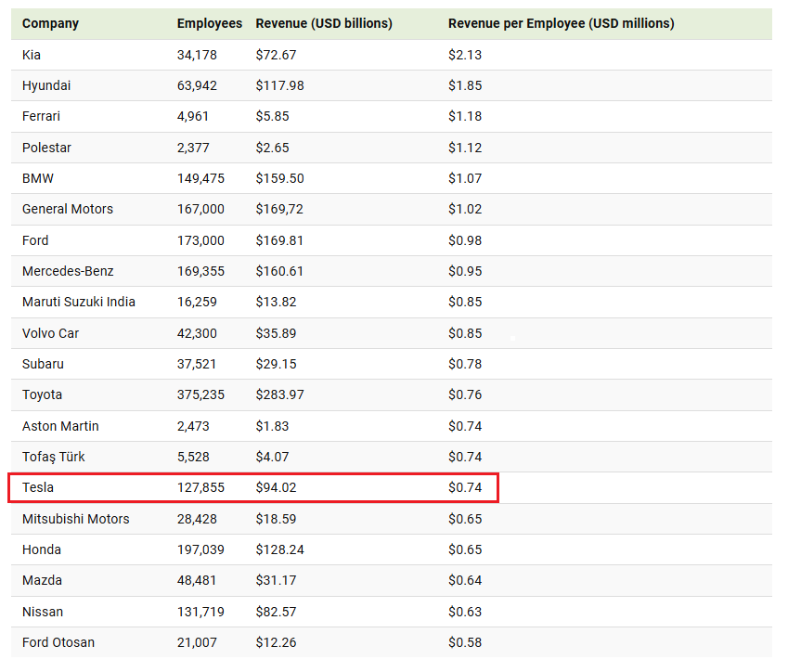The width and height of the screenshot is (788, 672).
Task: Click the company name "Aston Martin"
Action: click(x=60, y=427)
